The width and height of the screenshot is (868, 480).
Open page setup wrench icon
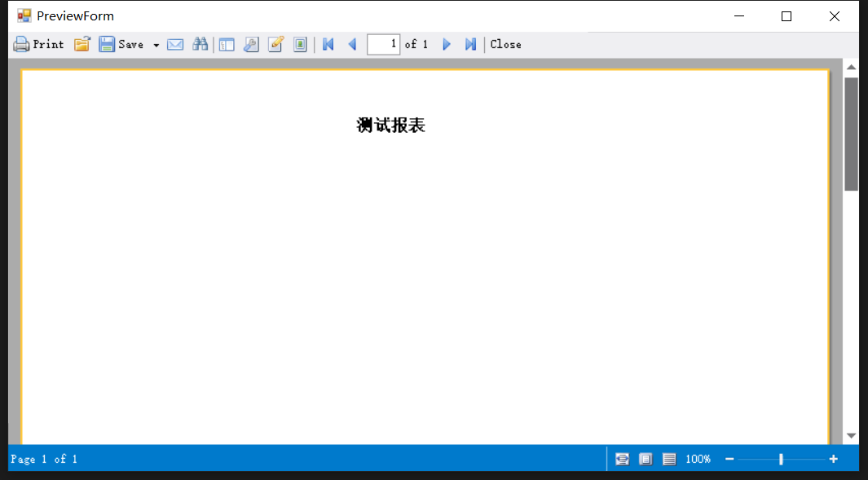251,45
